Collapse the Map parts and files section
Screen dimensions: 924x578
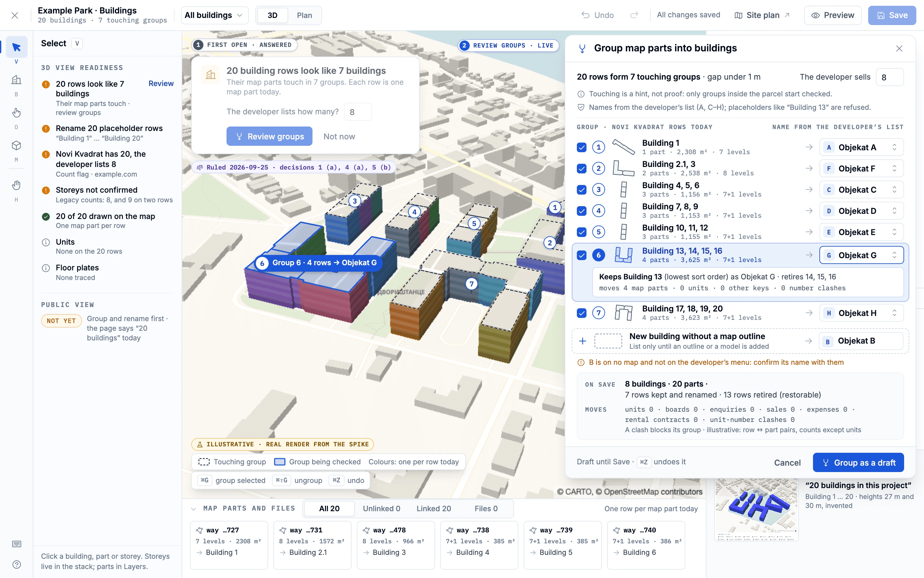pyautogui.click(x=193, y=509)
